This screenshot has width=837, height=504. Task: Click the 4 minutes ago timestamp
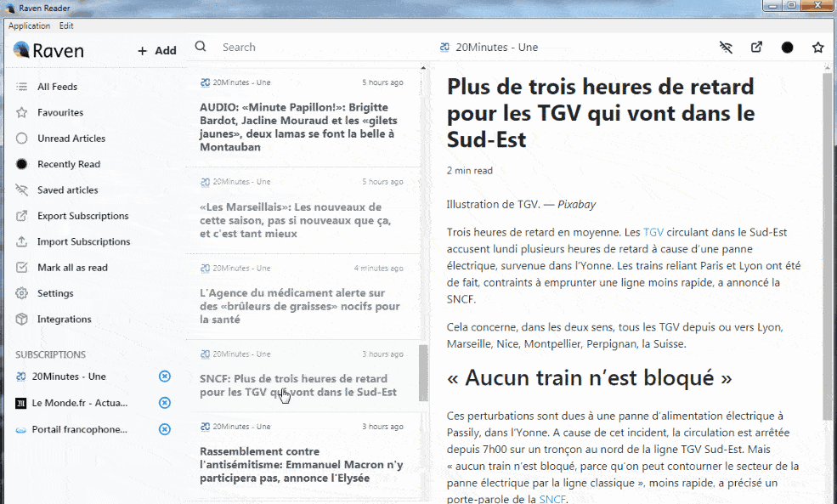378,268
